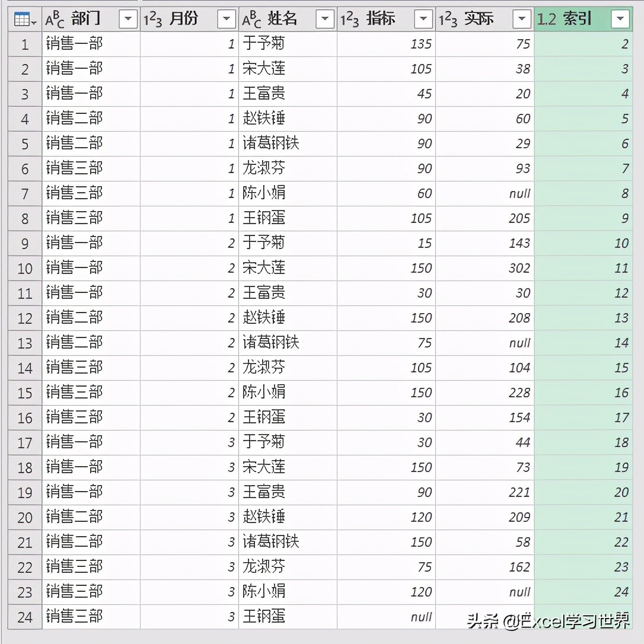
Task: Click the text data type icon of 姓名
Action: click(252, 20)
